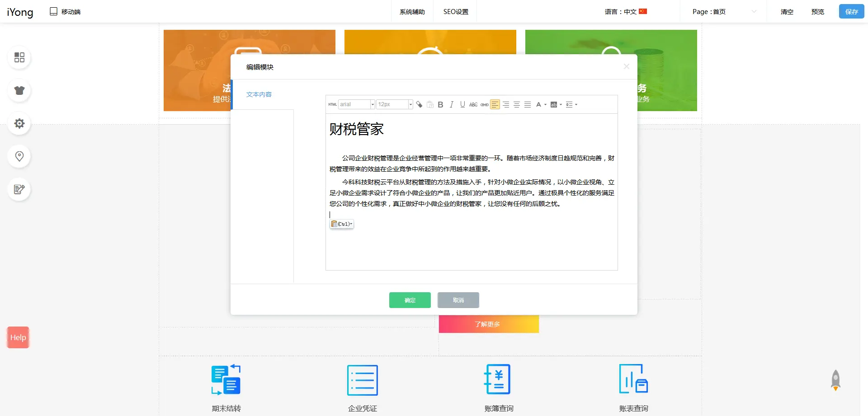Toggle bold formatting in editor toolbar
The image size is (868, 416).
(440, 105)
